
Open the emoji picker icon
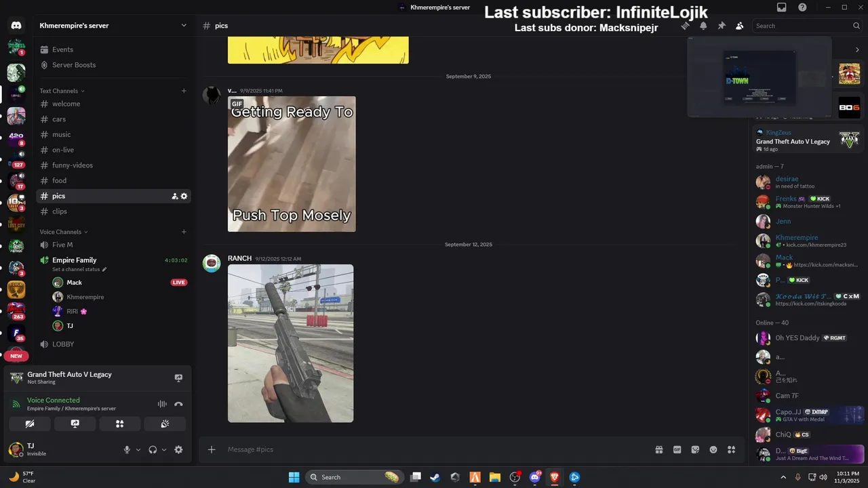713,449
